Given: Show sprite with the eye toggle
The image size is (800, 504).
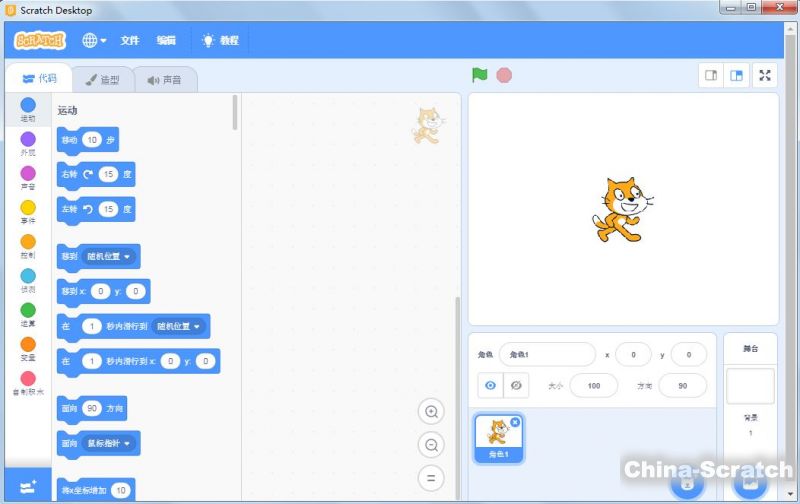Looking at the screenshot, I should pyautogui.click(x=491, y=385).
